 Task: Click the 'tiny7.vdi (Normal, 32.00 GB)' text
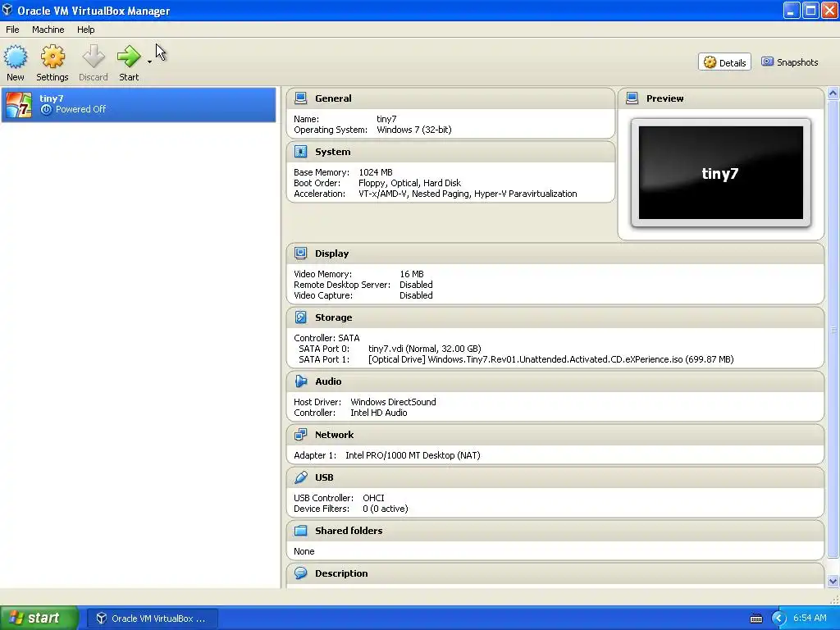425,349
